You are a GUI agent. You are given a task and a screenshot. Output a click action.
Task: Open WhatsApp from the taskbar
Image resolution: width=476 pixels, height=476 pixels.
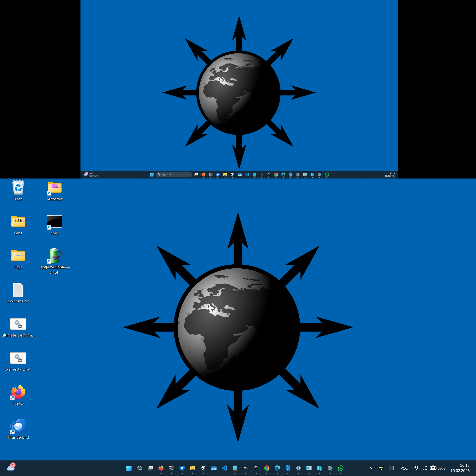[341, 468]
